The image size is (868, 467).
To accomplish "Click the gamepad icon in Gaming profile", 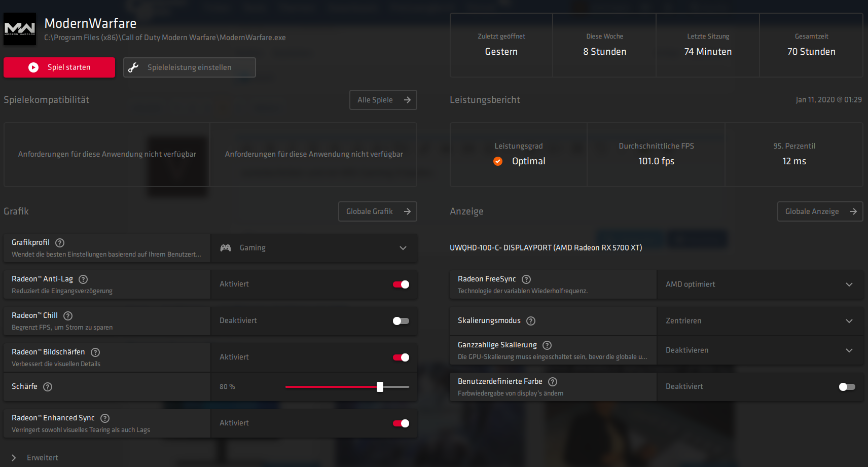I will coord(226,248).
